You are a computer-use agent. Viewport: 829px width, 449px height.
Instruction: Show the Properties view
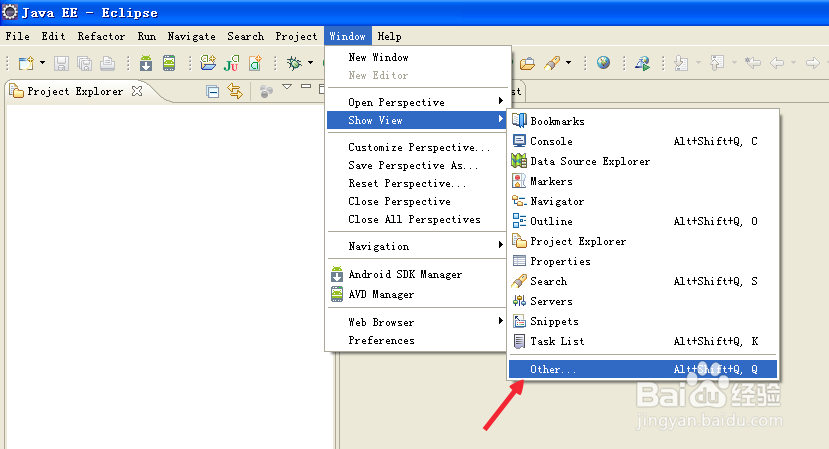[x=642, y=261]
